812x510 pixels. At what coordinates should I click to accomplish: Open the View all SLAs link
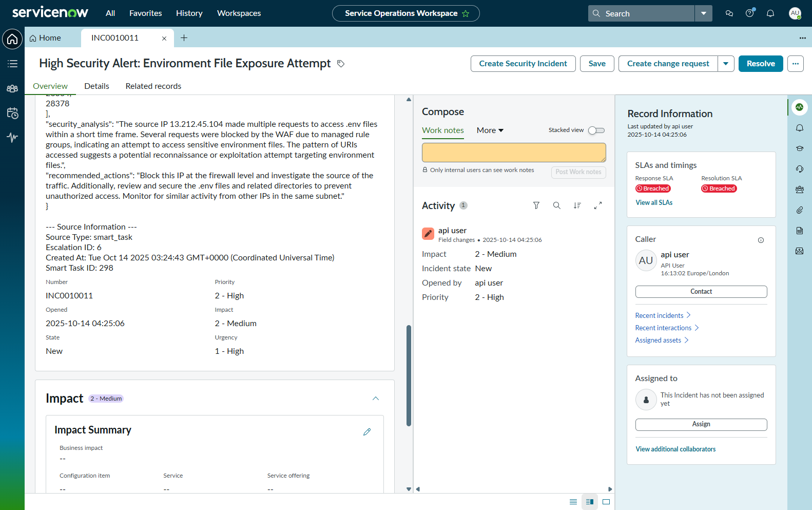pos(654,203)
